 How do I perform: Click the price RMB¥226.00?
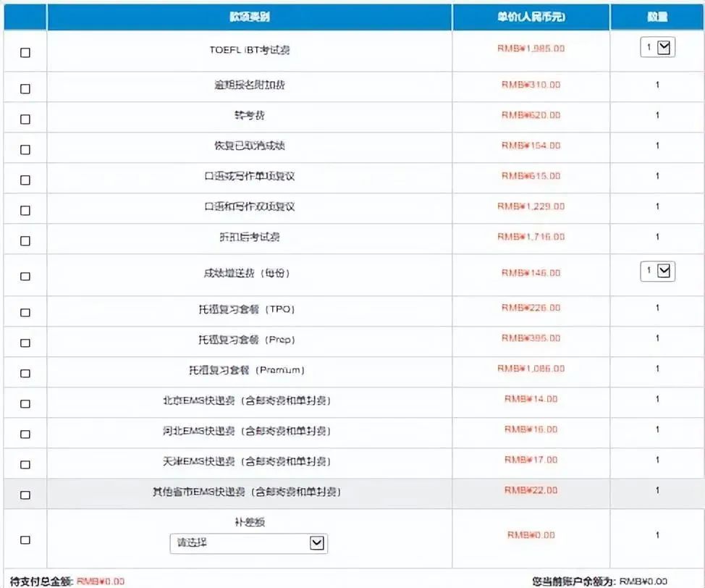pyautogui.click(x=531, y=308)
